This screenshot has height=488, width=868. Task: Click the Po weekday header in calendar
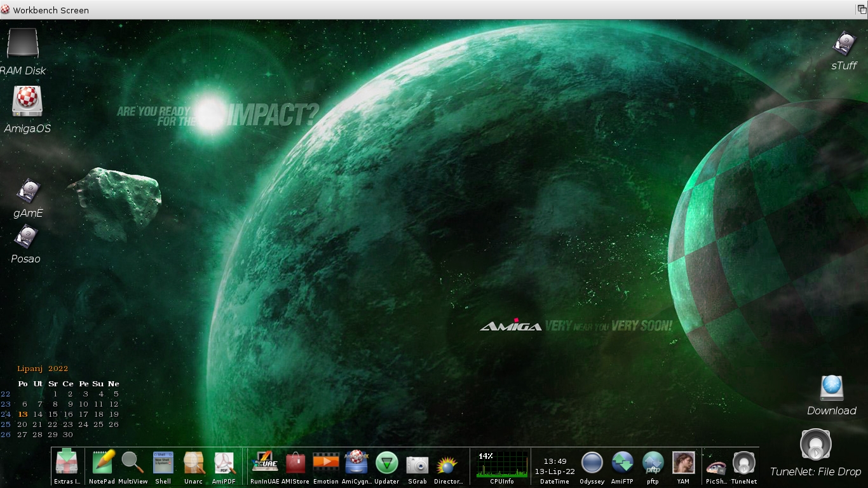pyautogui.click(x=23, y=384)
